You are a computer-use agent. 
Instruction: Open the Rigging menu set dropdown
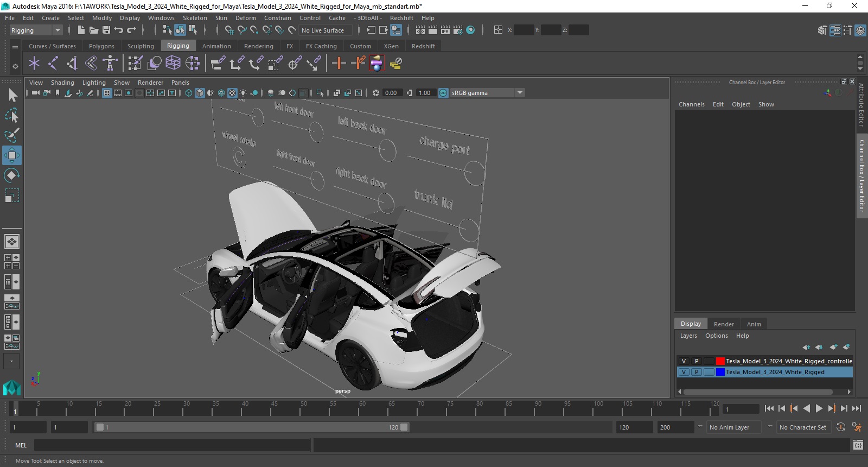tap(36, 30)
